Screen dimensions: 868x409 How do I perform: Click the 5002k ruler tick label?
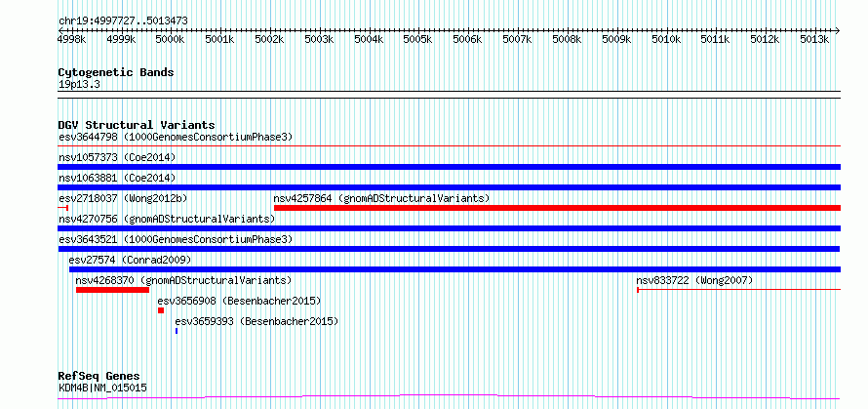click(x=269, y=40)
